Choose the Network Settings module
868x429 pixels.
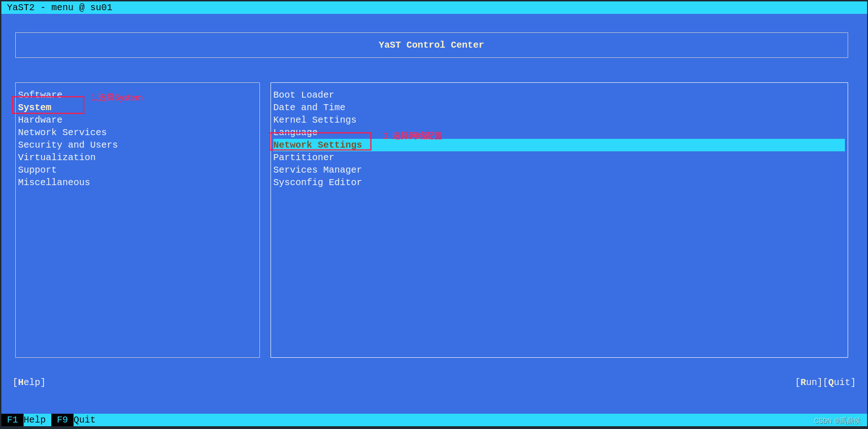(x=559, y=145)
